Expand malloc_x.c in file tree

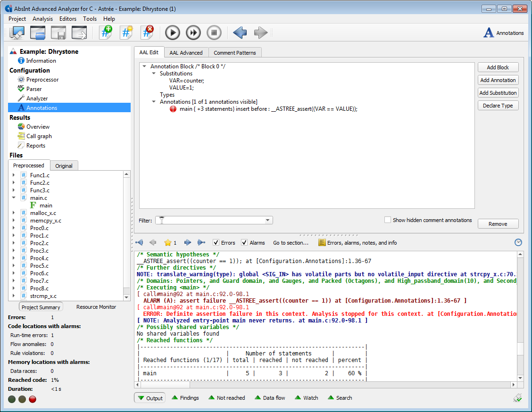[x=14, y=213]
